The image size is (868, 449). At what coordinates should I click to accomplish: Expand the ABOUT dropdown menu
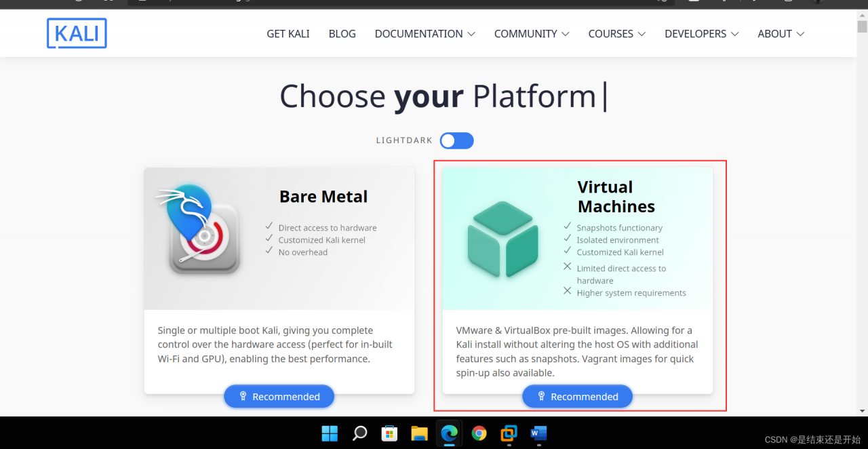(x=781, y=34)
